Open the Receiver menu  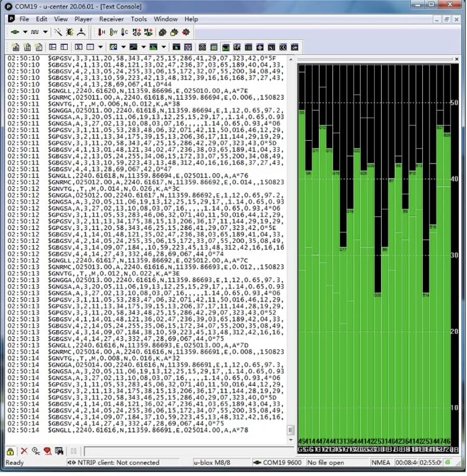(111, 19)
